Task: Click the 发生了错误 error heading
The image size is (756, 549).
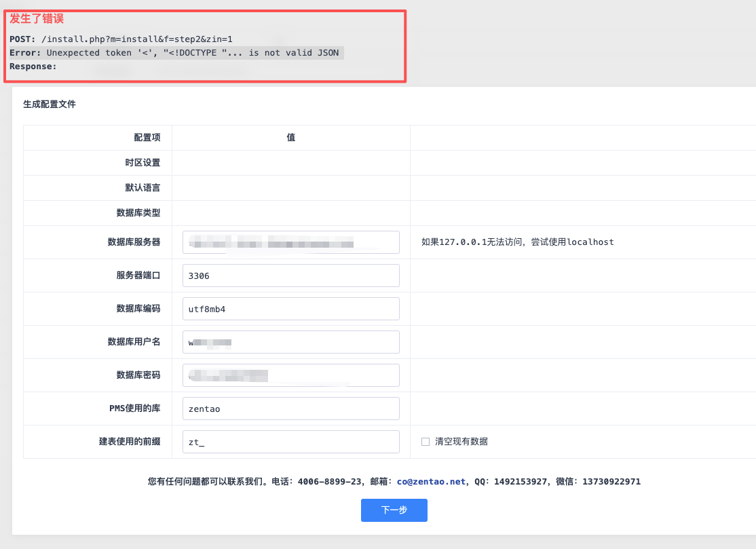Action: tap(37, 19)
